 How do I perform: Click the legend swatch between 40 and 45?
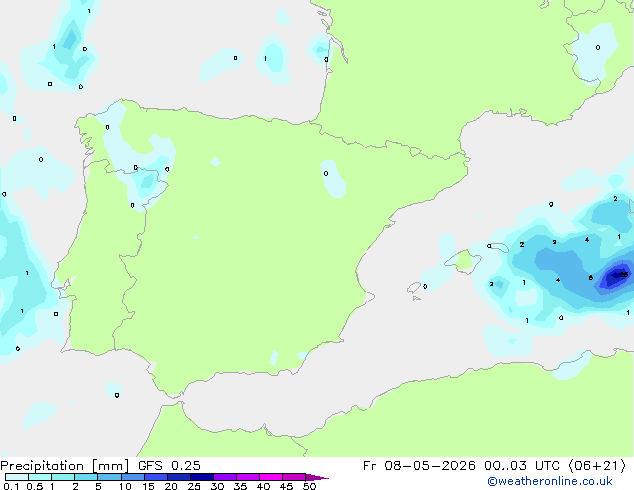[x=271, y=477]
